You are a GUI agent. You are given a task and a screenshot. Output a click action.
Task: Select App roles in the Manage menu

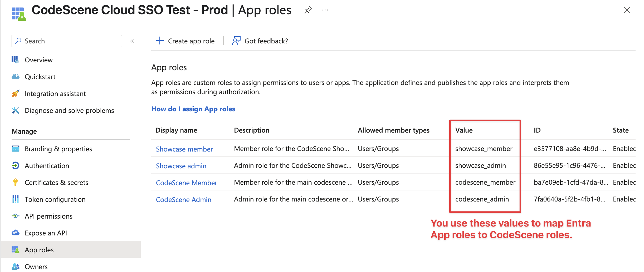point(39,250)
